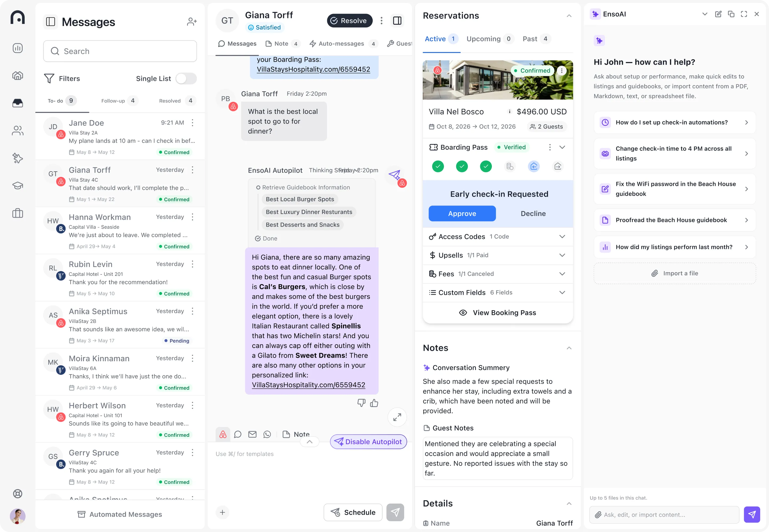Open the Rubin Levin conversation
This screenshot has width=769, height=532.
click(x=120, y=278)
